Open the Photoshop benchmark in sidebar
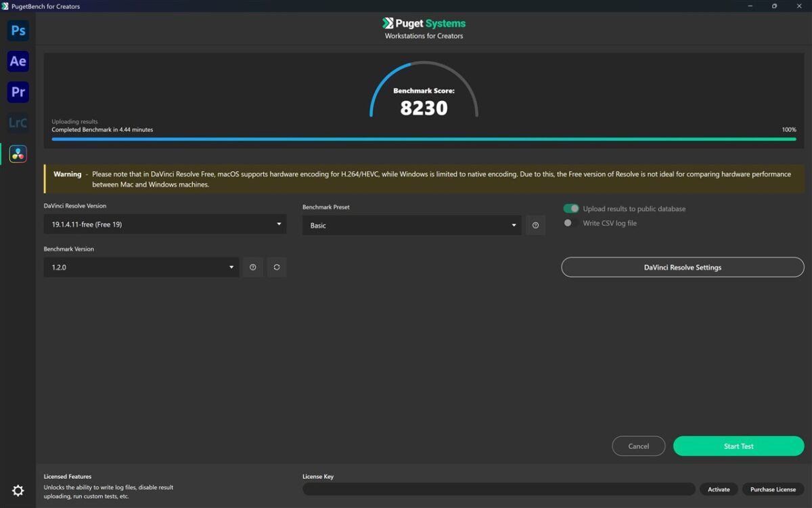The width and height of the screenshot is (812, 508). [18, 30]
